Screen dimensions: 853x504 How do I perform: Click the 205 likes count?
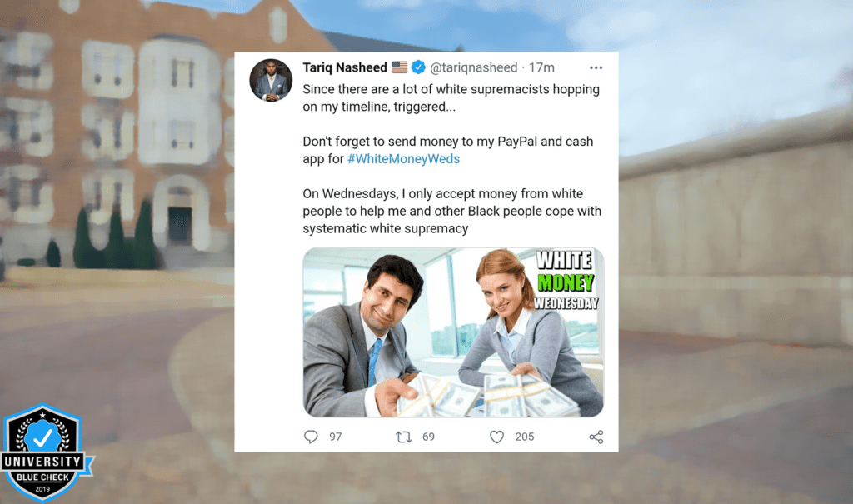coord(525,437)
